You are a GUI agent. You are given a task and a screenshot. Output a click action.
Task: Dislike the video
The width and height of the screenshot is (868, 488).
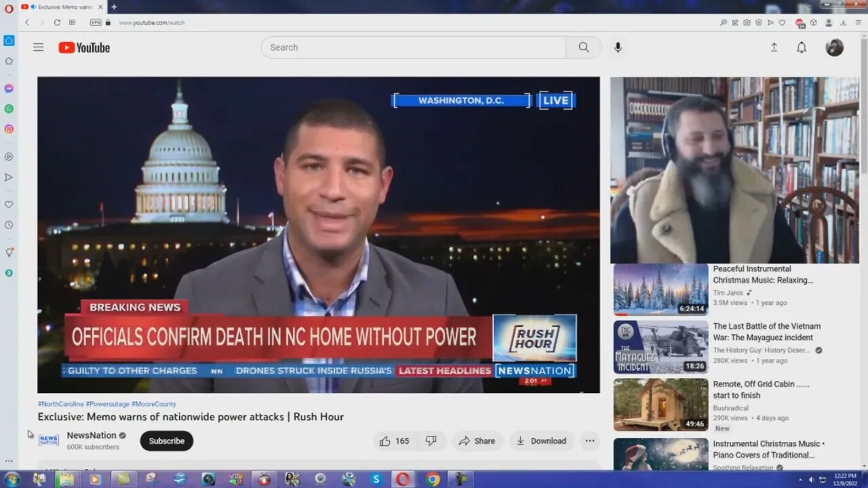coord(431,441)
